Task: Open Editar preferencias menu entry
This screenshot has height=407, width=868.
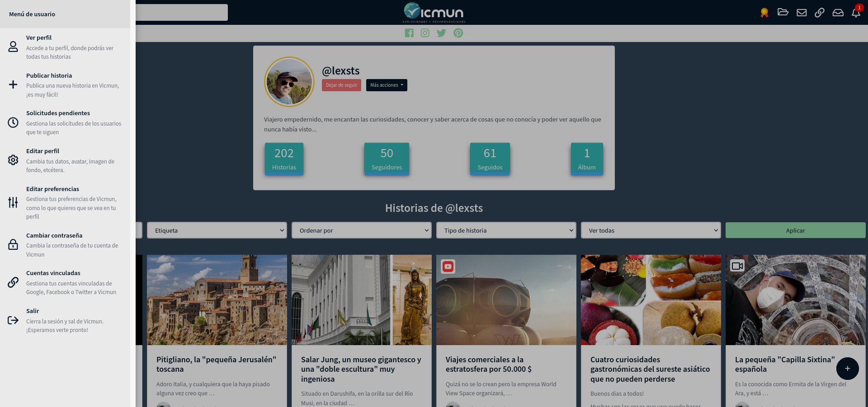Action: (65, 202)
